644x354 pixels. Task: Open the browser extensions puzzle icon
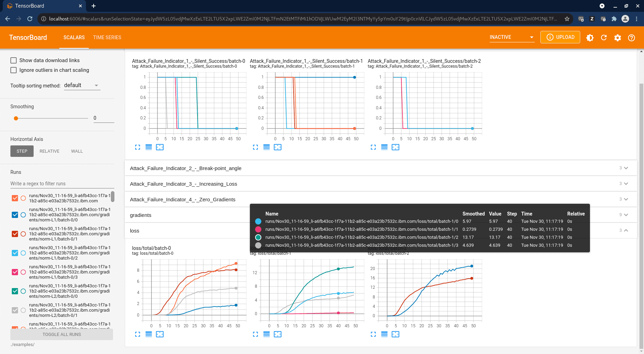click(x=614, y=19)
